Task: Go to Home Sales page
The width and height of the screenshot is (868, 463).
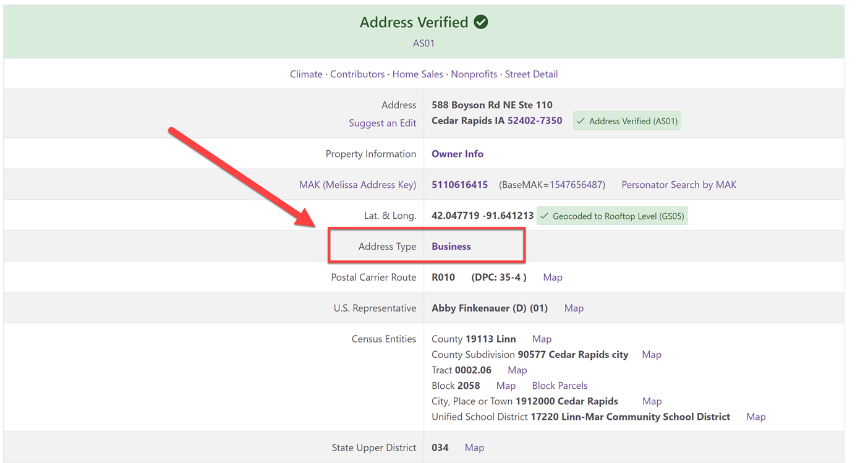Action: coord(417,74)
